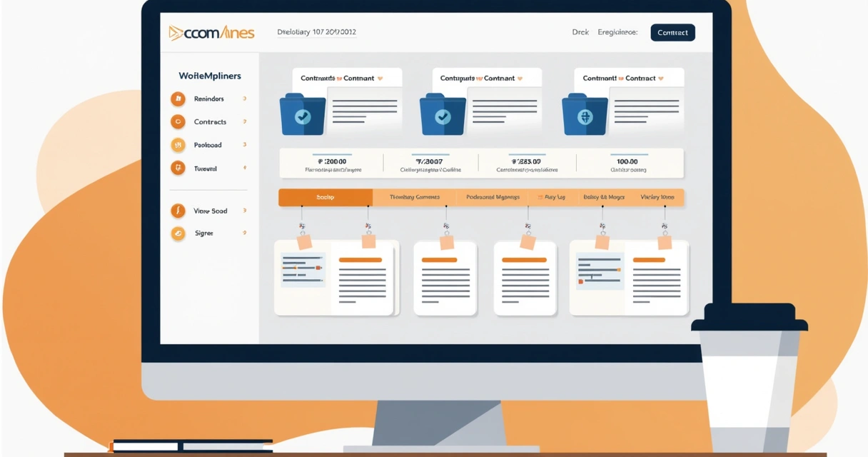Click the Eregiaioee header link
This screenshot has height=457, width=868.
pyautogui.click(x=617, y=33)
